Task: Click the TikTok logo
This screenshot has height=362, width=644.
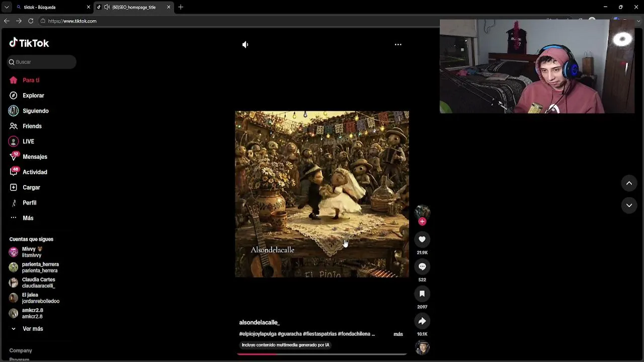Action: click(x=29, y=43)
